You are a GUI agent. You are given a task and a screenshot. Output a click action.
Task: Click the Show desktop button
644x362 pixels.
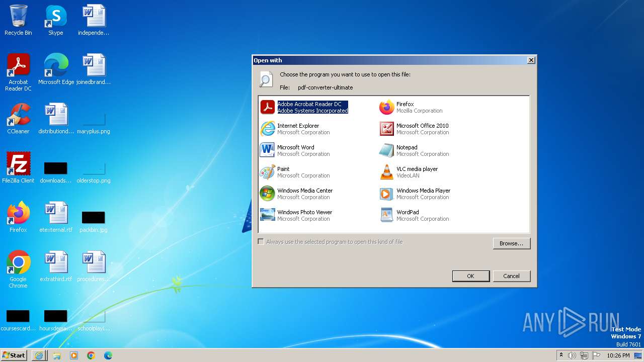tap(639, 355)
